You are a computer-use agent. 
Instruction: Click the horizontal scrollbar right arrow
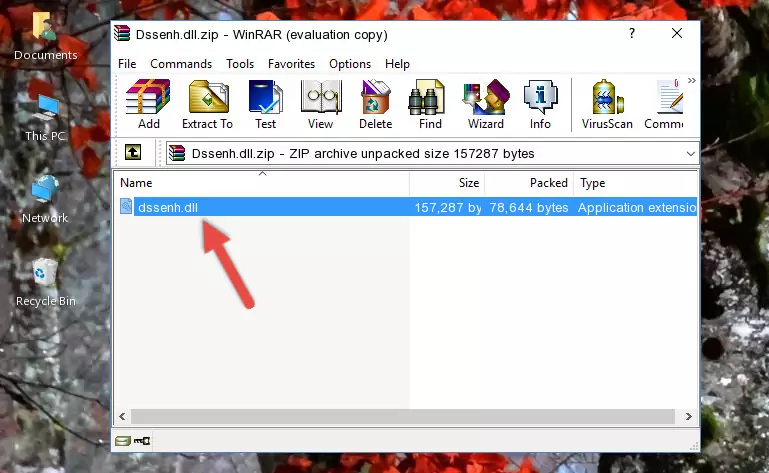pyautogui.click(x=689, y=417)
